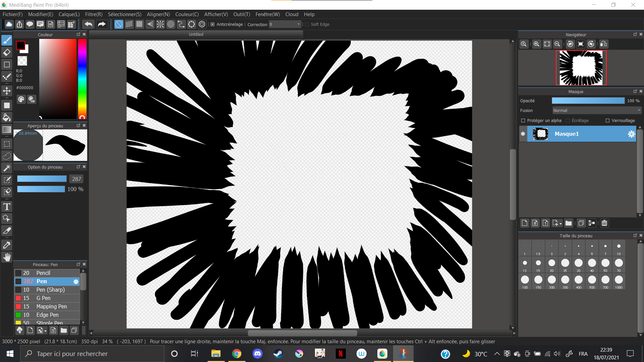The image size is (644, 362).
Task: Adjust the brush size slider at 287
Action: point(42,179)
